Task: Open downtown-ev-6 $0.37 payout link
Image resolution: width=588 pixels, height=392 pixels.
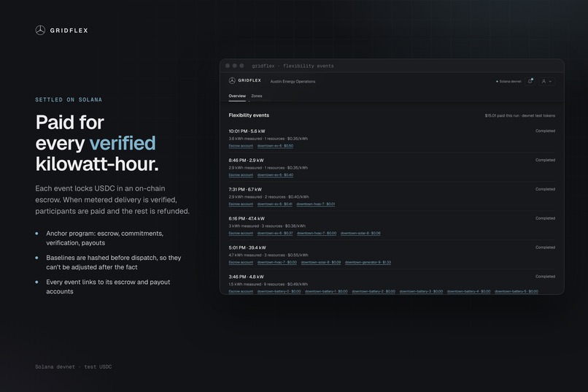Action: pos(275,233)
